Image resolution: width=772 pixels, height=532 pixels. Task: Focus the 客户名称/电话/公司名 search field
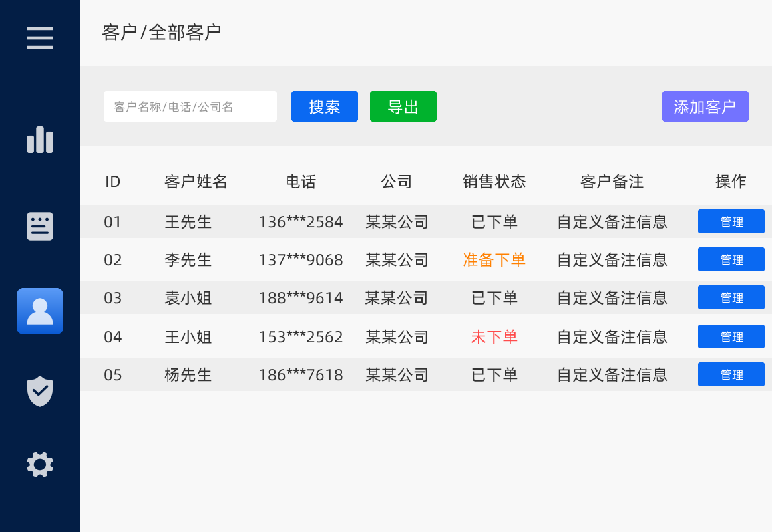pos(190,106)
